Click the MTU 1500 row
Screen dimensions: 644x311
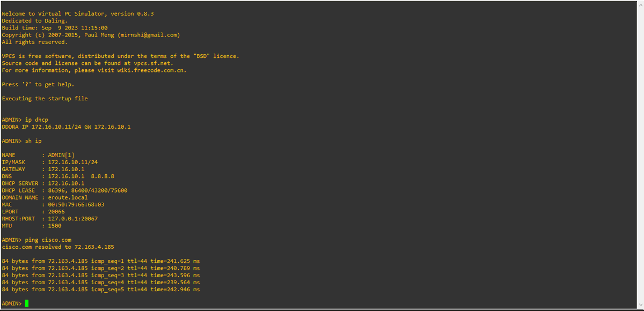(x=32, y=226)
